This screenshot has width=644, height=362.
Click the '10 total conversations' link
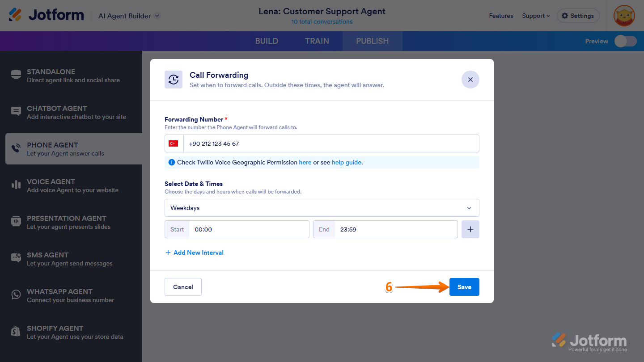[x=322, y=21]
